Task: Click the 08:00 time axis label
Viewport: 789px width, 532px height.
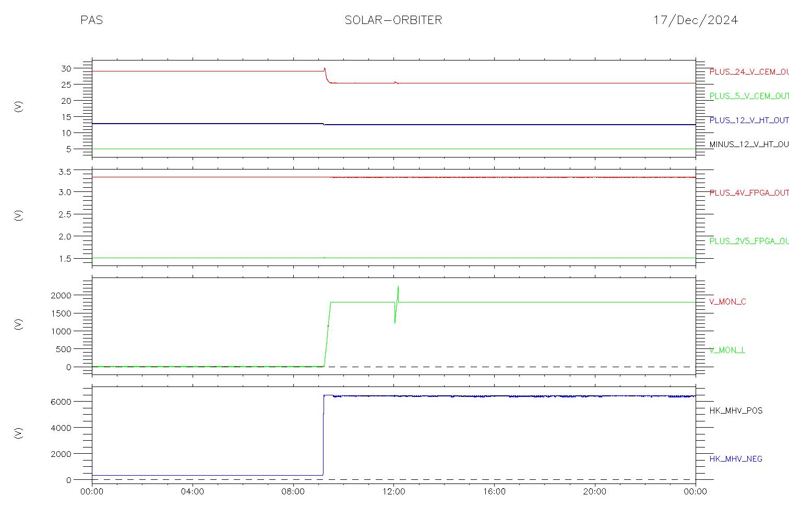Action: 293,491
